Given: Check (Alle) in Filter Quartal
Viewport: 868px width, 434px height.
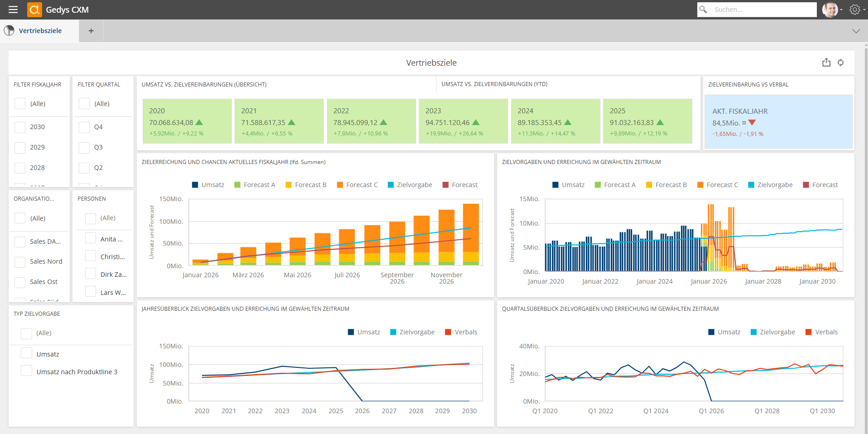Looking at the screenshot, I should (x=84, y=104).
